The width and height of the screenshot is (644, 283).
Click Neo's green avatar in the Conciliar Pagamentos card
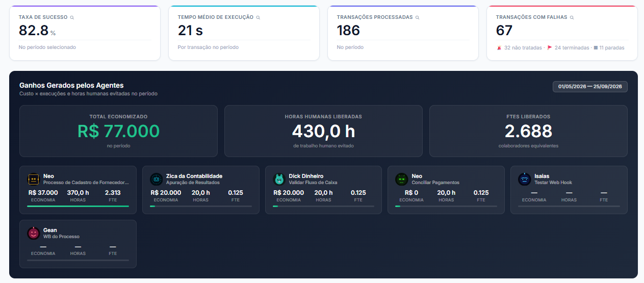click(x=402, y=179)
